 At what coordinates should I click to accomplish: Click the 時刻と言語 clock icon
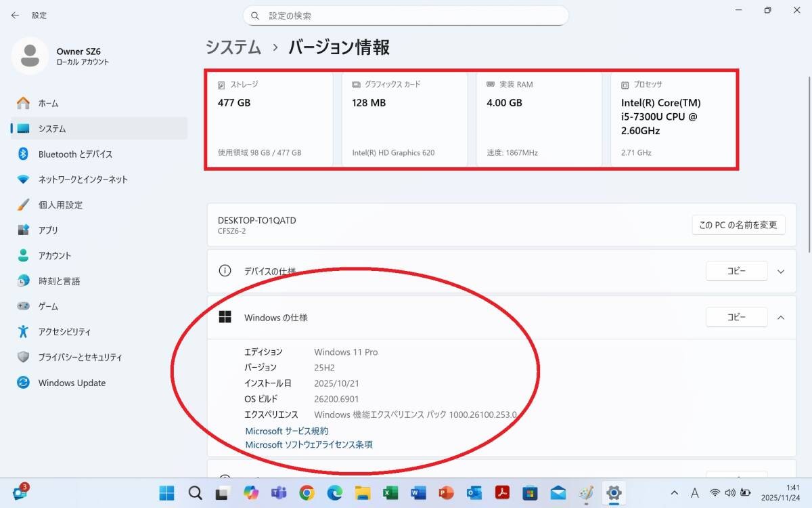coord(24,280)
